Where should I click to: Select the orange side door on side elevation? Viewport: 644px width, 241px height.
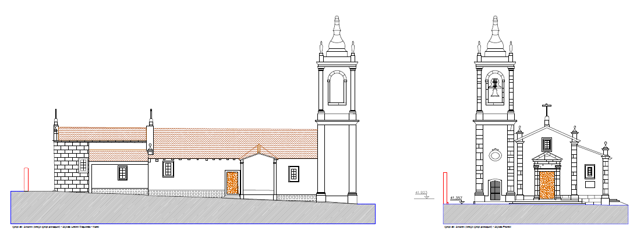232,182
